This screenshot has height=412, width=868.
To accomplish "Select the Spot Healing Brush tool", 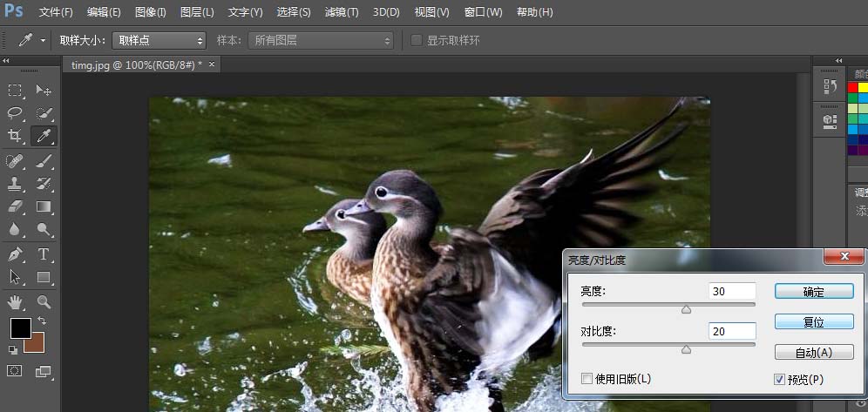I will [x=15, y=161].
